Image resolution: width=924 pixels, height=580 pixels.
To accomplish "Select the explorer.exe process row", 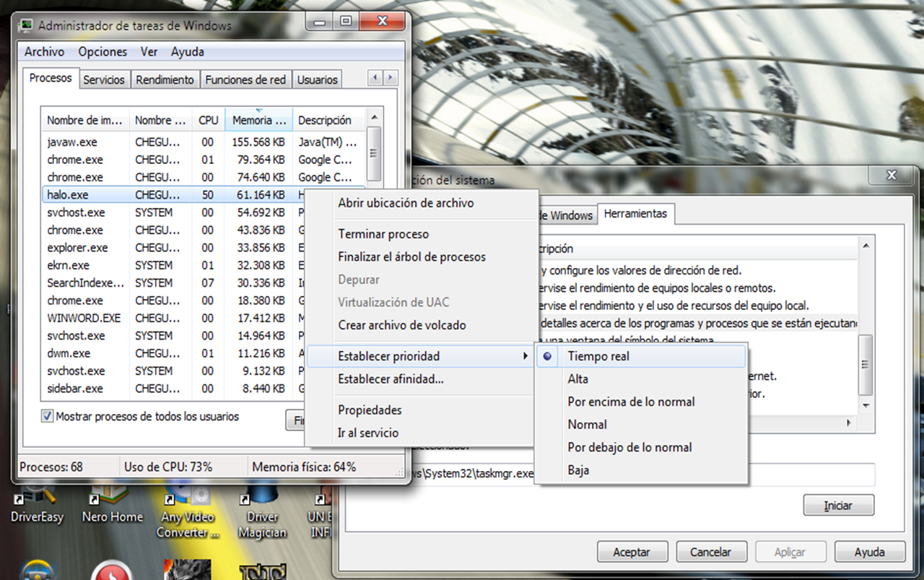I will 173,248.
